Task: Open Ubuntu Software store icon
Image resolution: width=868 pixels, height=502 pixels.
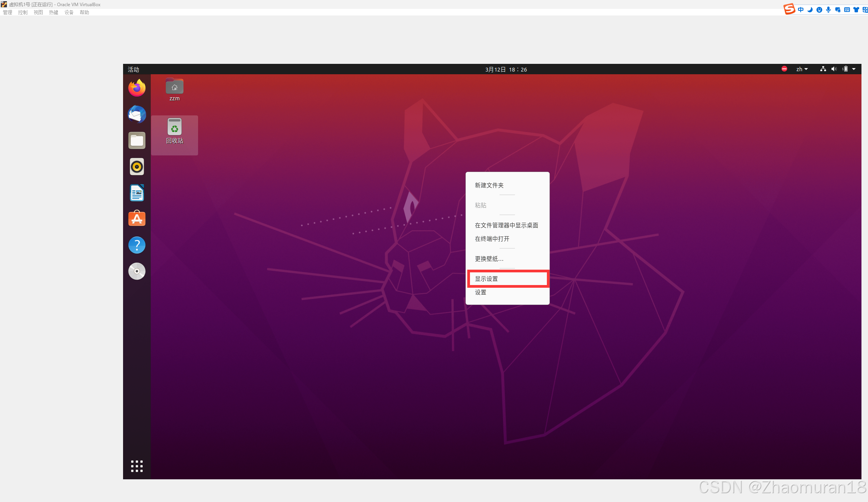Action: pyautogui.click(x=137, y=219)
